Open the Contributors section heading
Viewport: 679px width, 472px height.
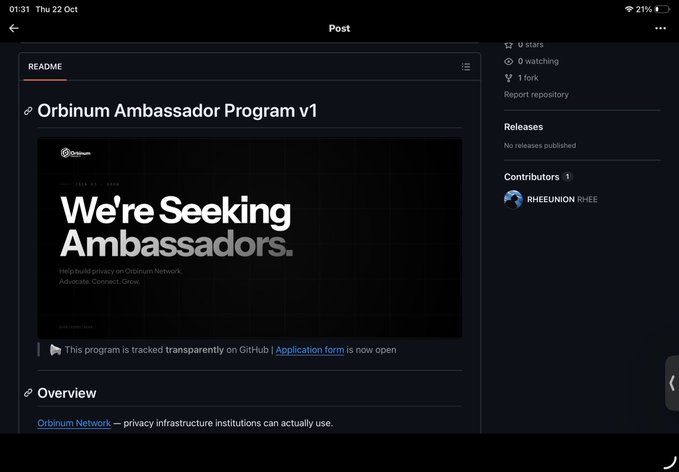[531, 177]
